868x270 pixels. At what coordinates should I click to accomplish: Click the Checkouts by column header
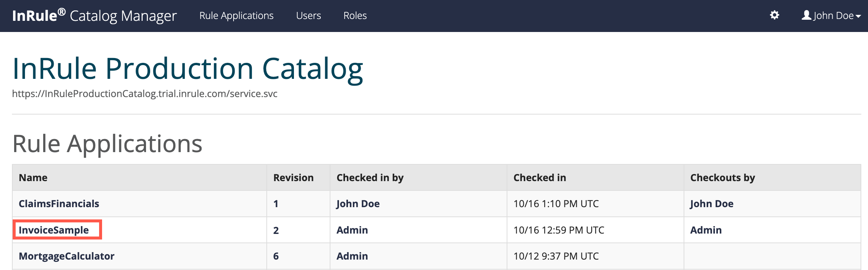722,178
